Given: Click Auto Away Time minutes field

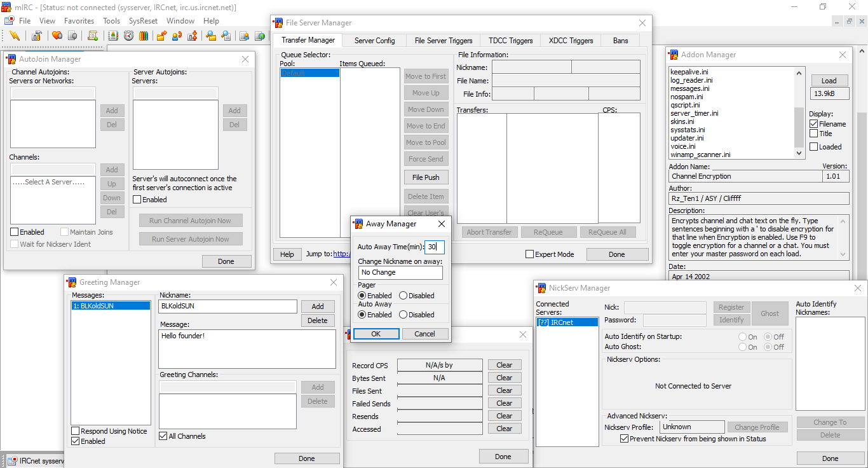Looking at the screenshot, I should pyautogui.click(x=435, y=247).
